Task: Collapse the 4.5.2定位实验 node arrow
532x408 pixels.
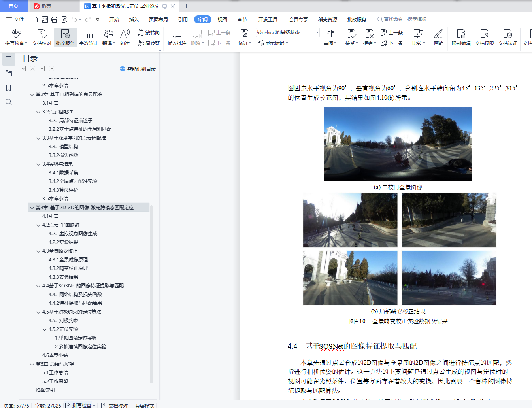Action: point(45,329)
